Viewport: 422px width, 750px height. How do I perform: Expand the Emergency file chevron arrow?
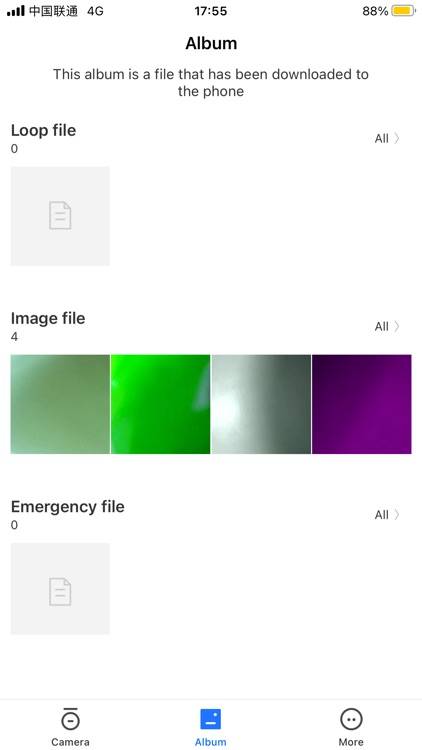tap(397, 515)
